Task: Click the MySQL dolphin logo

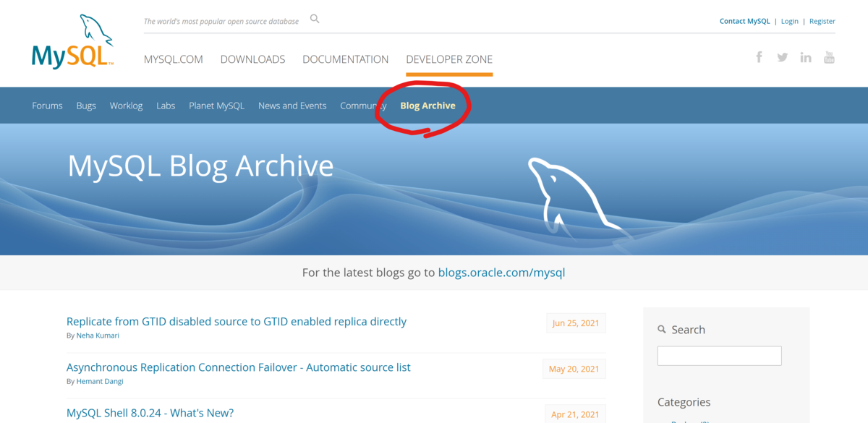Action: point(72,41)
